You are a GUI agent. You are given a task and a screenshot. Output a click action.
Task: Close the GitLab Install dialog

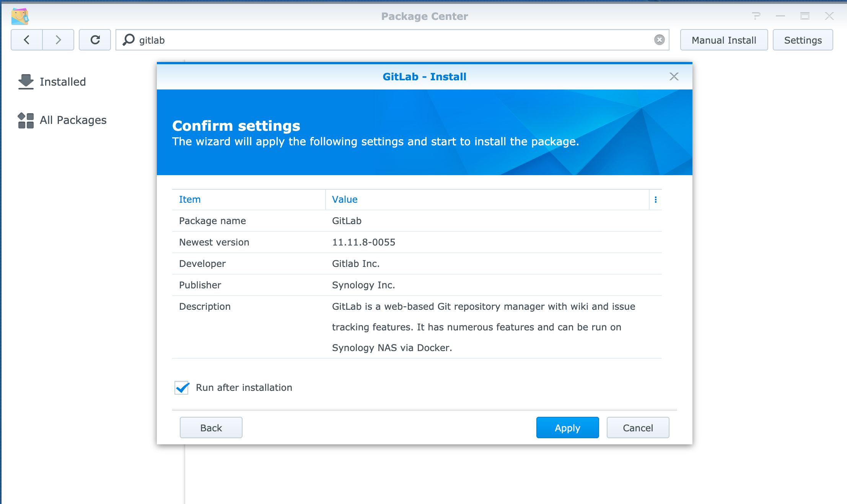[x=674, y=76]
